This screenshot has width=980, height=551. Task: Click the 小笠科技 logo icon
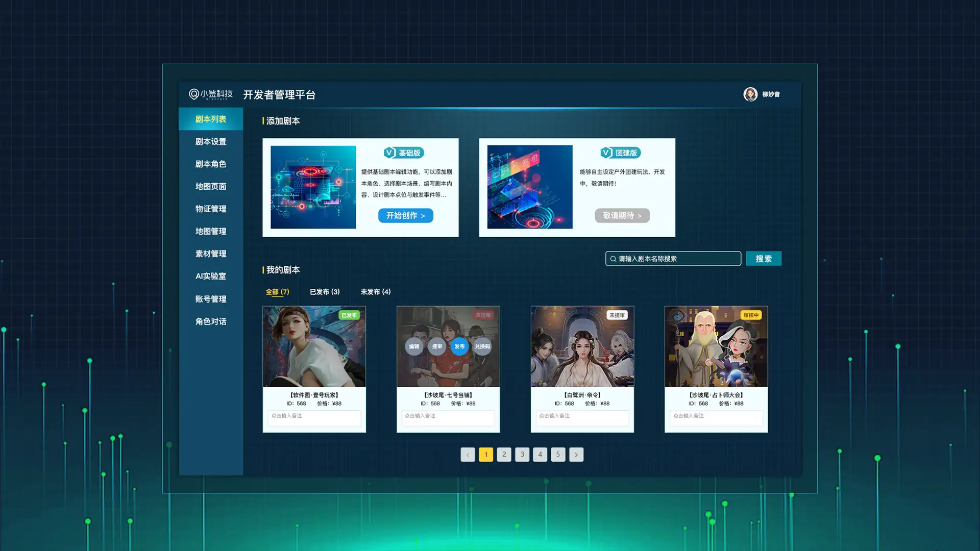194,94
